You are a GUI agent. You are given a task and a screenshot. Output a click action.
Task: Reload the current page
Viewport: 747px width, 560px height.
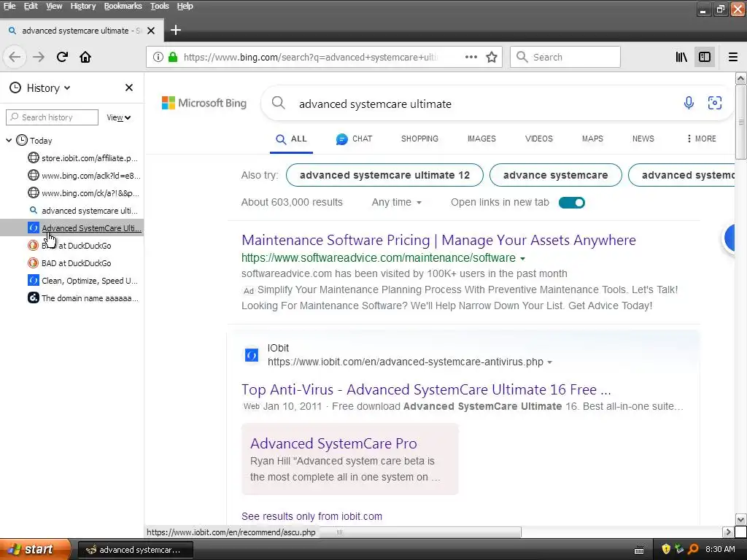[x=63, y=57]
